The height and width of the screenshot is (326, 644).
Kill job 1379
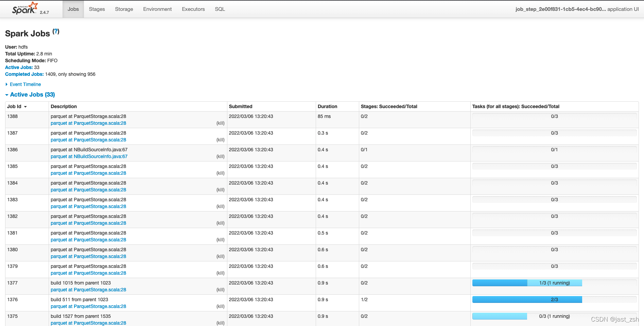pyautogui.click(x=221, y=273)
